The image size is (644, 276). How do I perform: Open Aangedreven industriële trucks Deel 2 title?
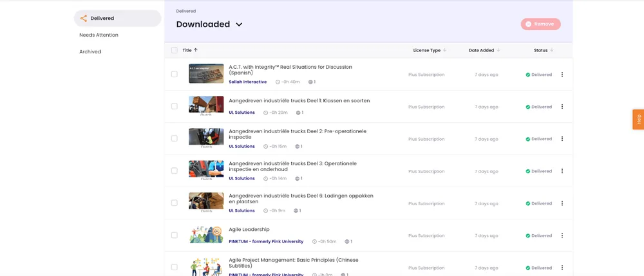tap(298, 134)
